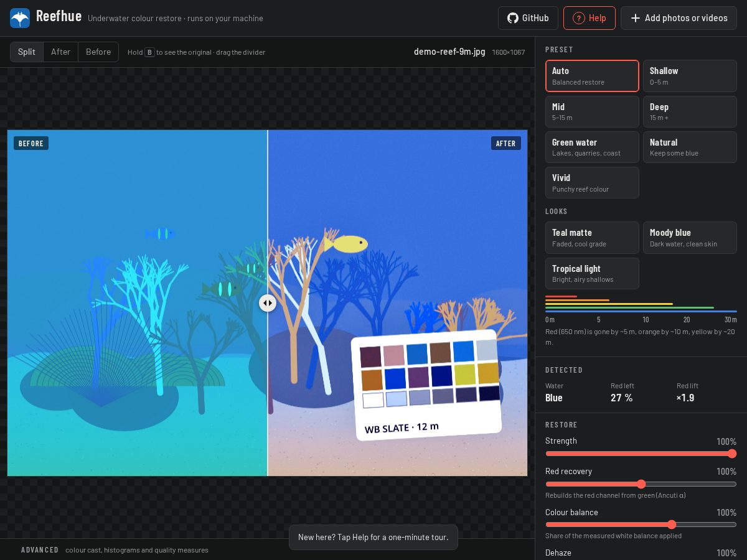Image resolution: width=747 pixels, height=560 pixels.
Task: Click the split divider handle on the image
Action: point(268,303)
